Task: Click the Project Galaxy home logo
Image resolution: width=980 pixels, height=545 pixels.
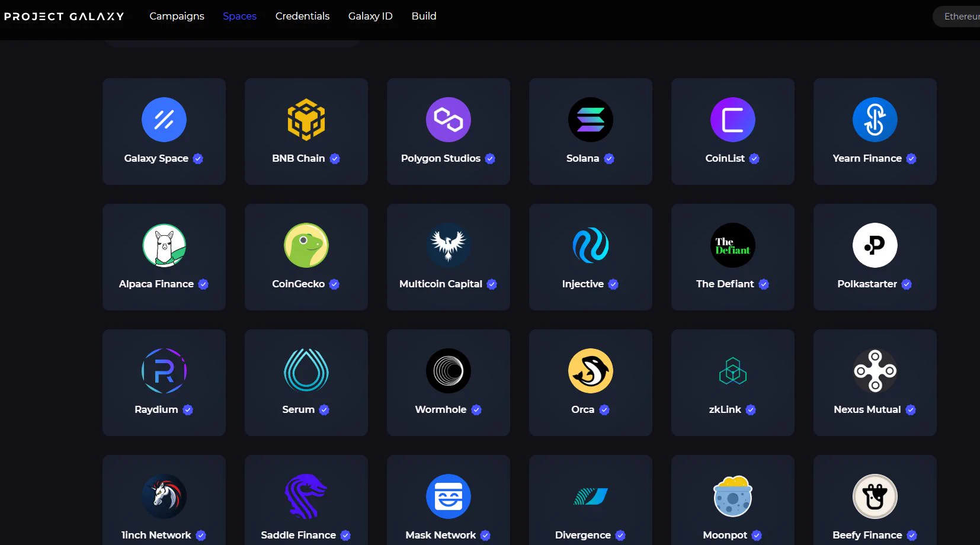Action: [x=64, y=16]
